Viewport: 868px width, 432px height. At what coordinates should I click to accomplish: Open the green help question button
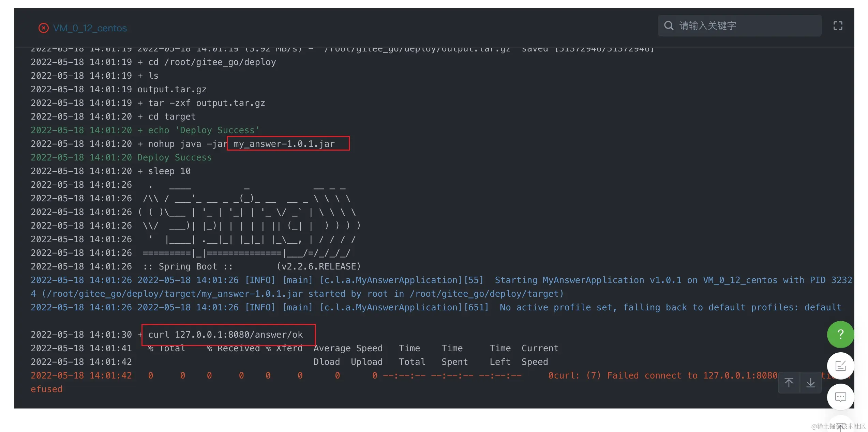pos(840,334)
